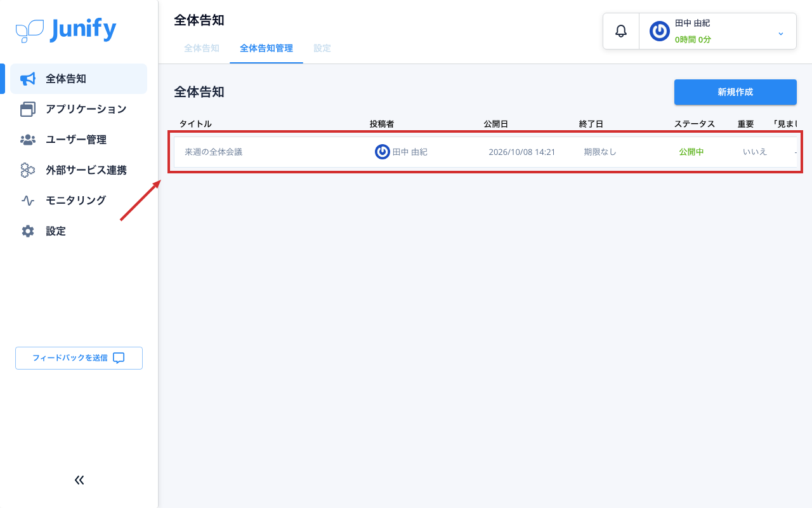Open the megaphone 全体告知 sidebar icon
Image resolution: width=812 pixels, height=508 pixels.
tap(28, 79)
